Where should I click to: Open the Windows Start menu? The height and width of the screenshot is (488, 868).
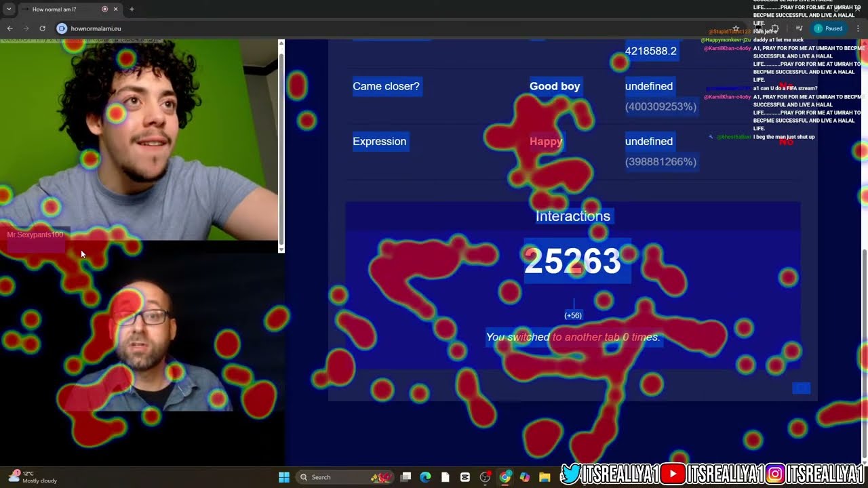pyautogui.click(x=284, y=477)
